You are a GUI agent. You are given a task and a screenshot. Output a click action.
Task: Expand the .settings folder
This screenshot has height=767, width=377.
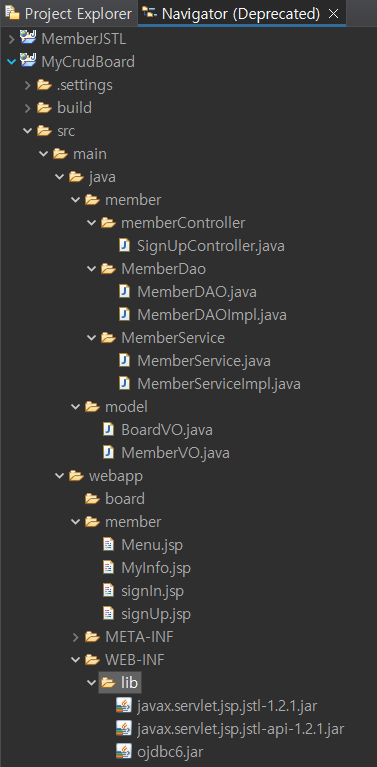click(28, 85)
